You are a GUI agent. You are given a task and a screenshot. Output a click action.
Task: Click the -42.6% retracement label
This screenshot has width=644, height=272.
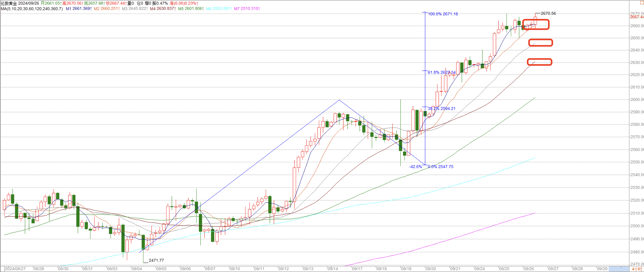[x=416, y=167]
